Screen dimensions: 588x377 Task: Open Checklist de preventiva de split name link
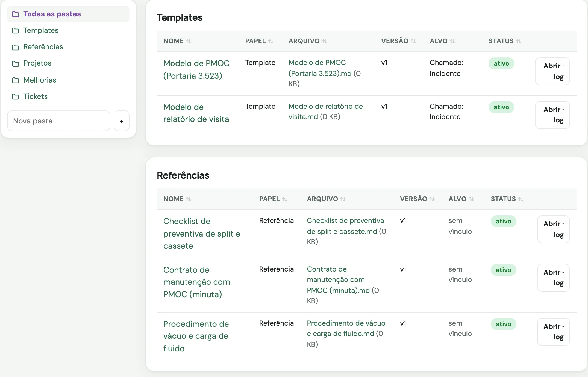(202, 234)
